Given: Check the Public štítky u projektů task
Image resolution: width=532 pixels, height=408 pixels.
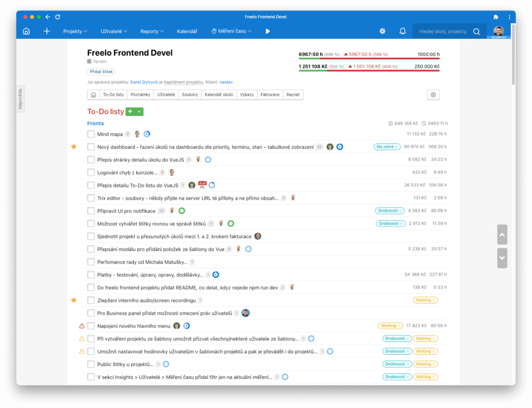Looking at the screenshot, I should pyautogui.click(x=91, y=364).
